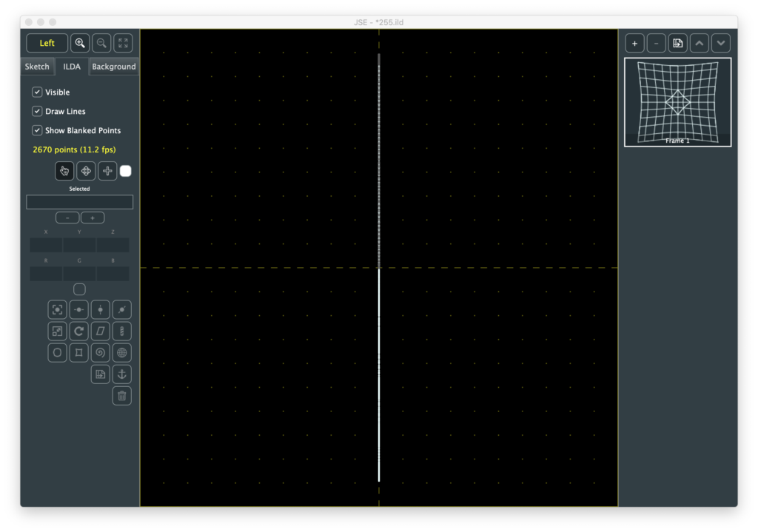Viewport: 758px width, 532px height.
Task: Click the anchor icon
Action: (x=122, y=374)
